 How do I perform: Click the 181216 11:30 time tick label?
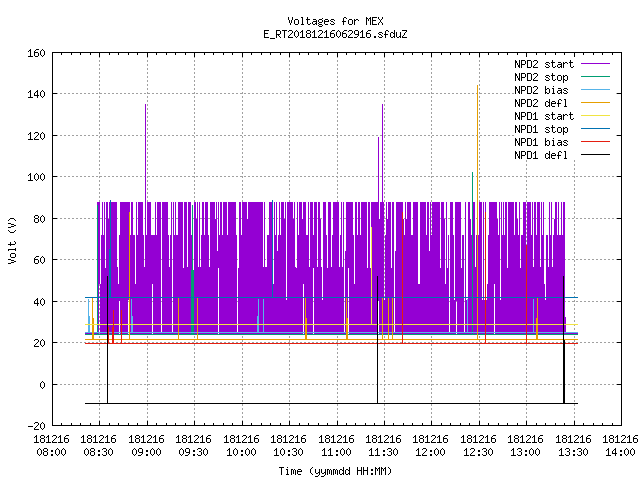point(384,446)
